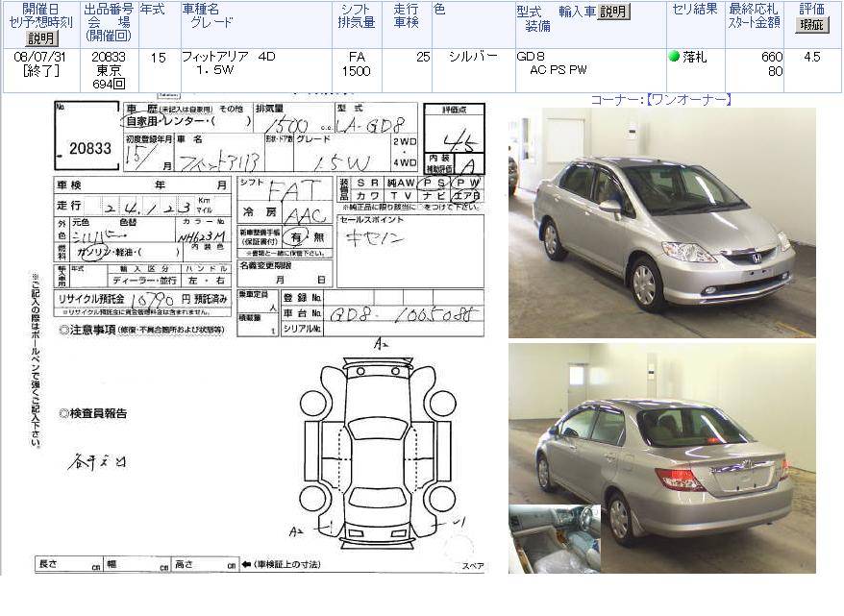Click the grade text 1.5W in the table
The height and width of the screenshot is (616, 844).
point(215,70)
